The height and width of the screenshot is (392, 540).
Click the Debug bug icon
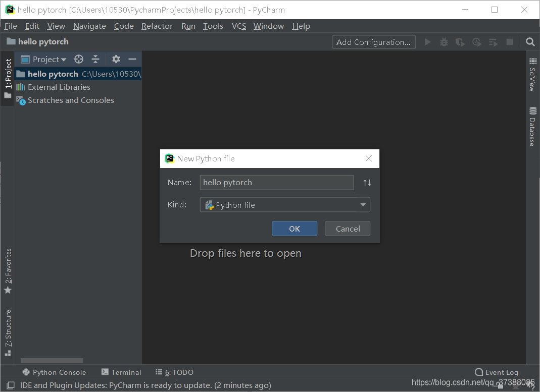[x=444, y=42]
